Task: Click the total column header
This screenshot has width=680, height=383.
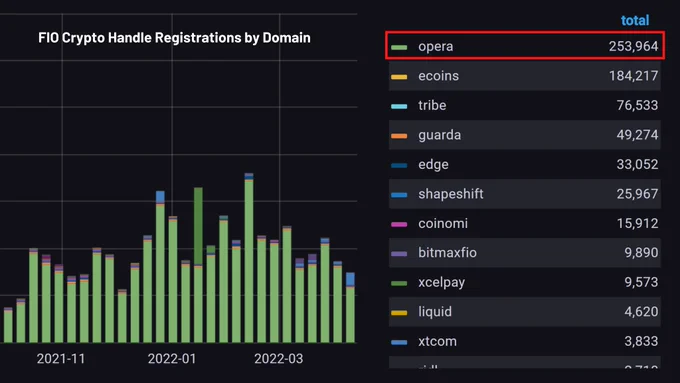Action: (x=635, y=20)
